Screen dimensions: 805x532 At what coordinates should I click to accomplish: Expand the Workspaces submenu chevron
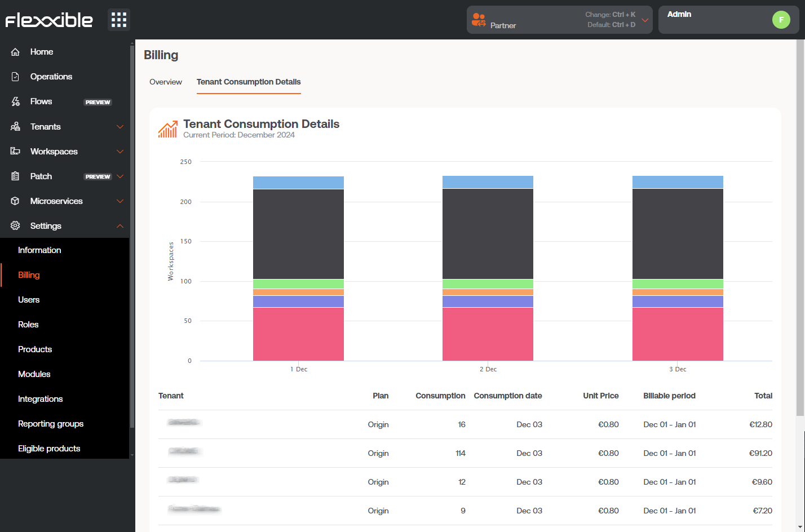coord(120,152)
